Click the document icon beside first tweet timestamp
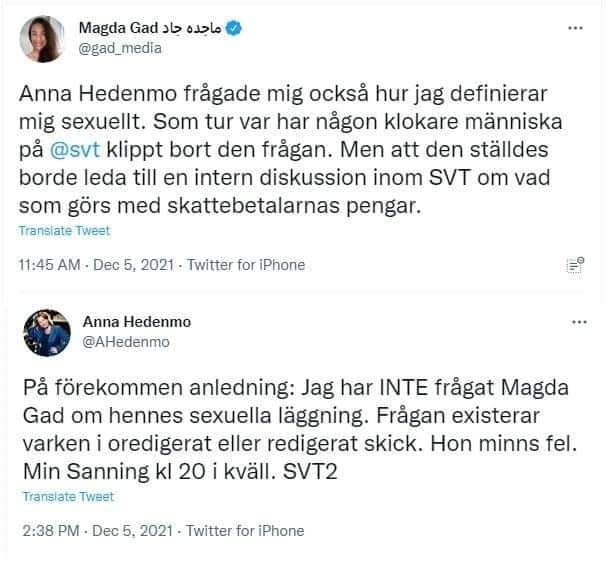 pyautogui.click(x=574, y=265)
